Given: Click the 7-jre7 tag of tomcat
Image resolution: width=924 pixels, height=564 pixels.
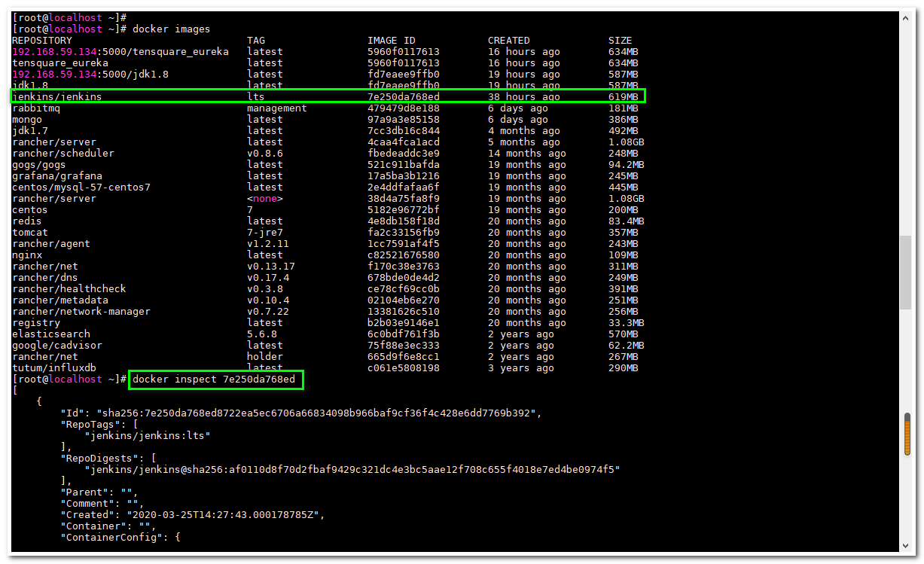Looking at the screenshot, I should click(265, 232).
